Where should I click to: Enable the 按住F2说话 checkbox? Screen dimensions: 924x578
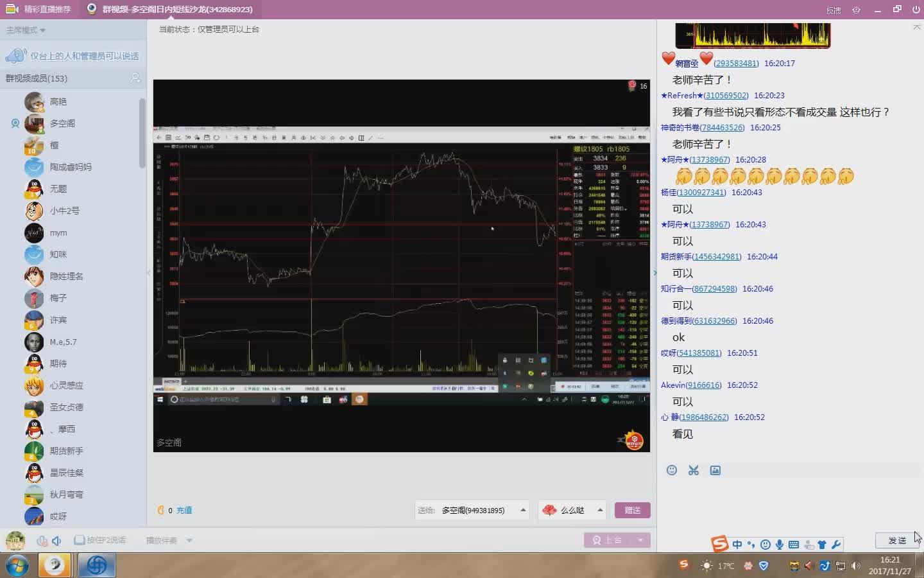(x=80, y=540)
